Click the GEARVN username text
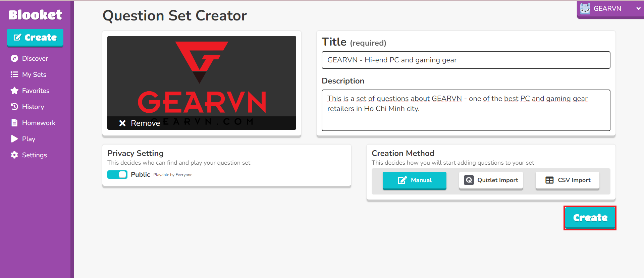 click(x=607, y=8)
